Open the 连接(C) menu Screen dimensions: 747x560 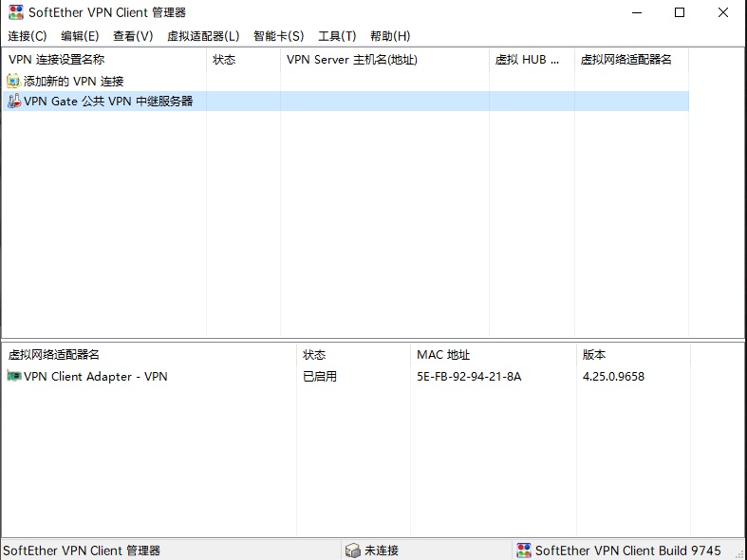click(x=28, y=36)
